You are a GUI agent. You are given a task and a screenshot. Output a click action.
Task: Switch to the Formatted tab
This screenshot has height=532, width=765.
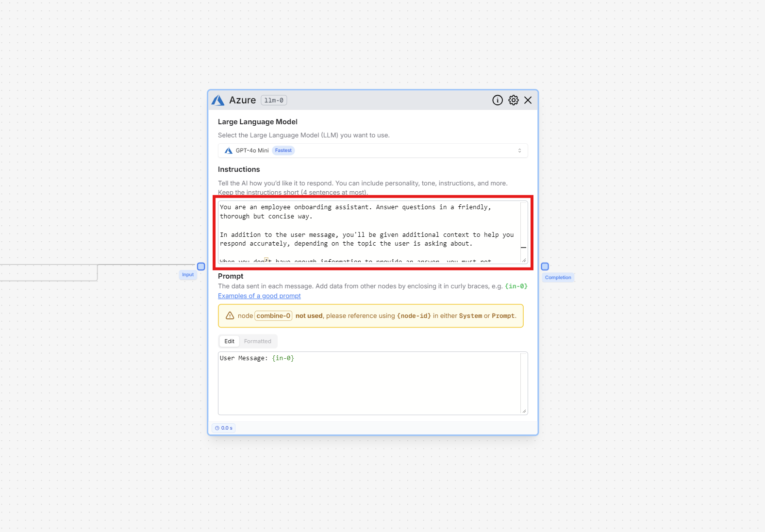pos(258,341)
